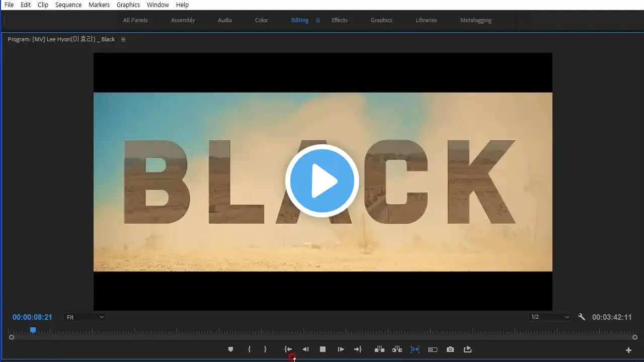Screen dimensions: 644x362
Task: Open the Graphics menu in the menu bar
Action: 128,5
